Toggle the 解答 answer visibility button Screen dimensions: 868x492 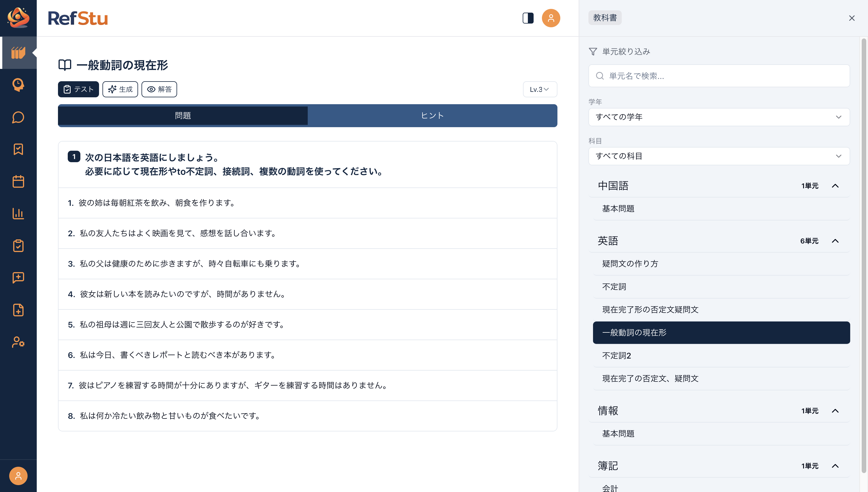(159, 89)
